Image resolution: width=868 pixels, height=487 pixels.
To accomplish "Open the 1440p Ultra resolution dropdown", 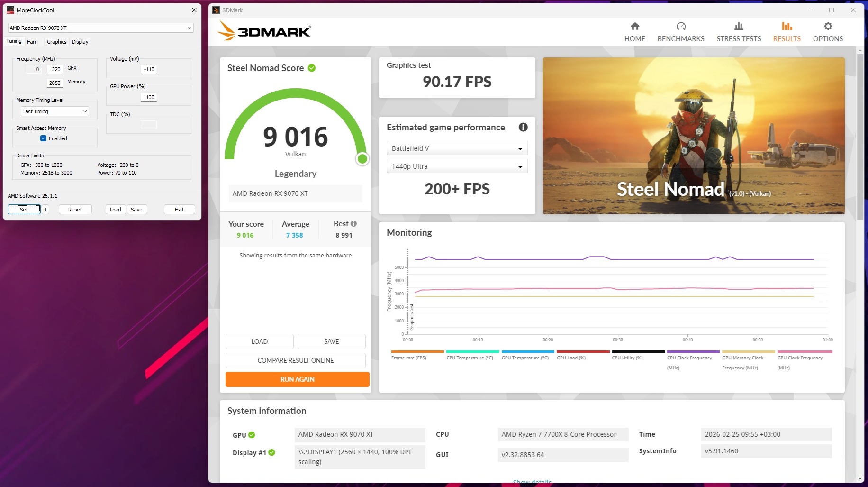I will [457, 166].
